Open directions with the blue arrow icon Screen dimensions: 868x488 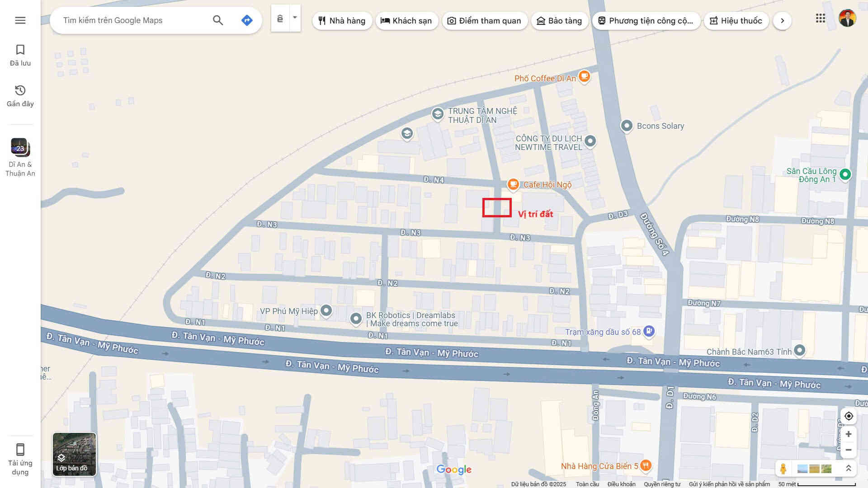pos(247,20)
